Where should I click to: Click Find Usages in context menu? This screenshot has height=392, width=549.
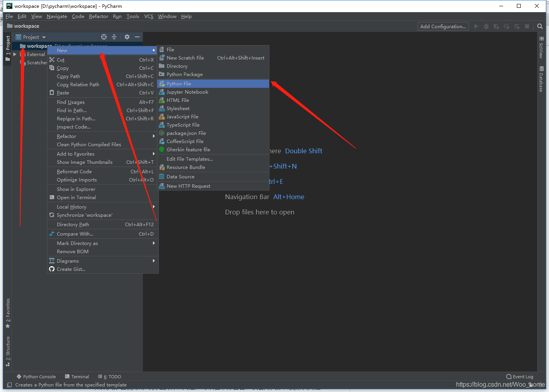(103, 102)
